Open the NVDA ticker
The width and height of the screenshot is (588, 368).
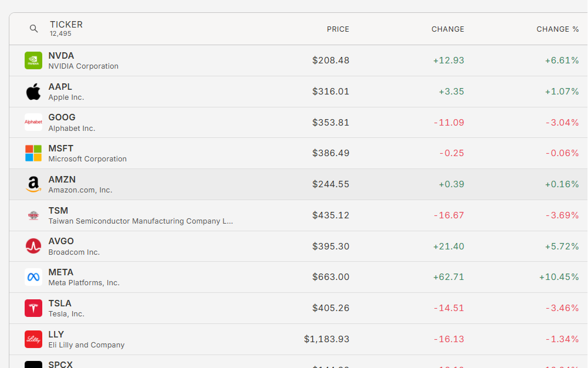point(61,56)
